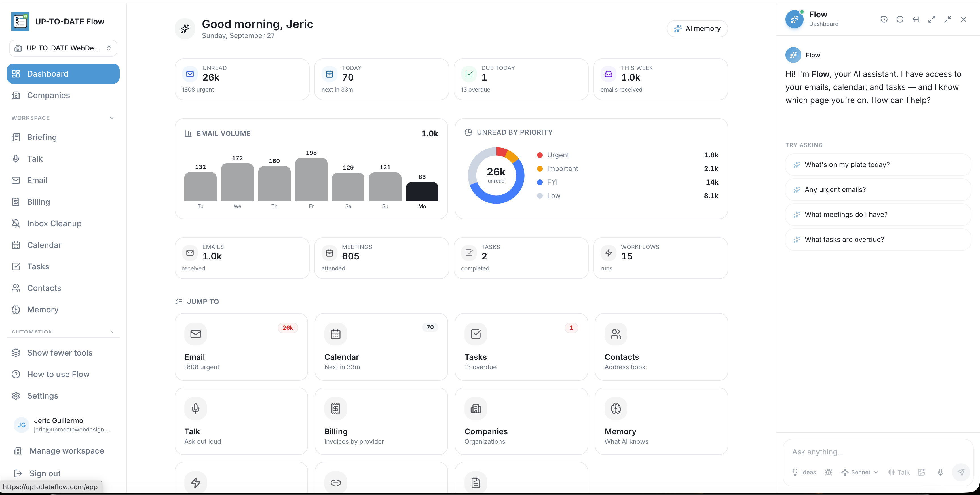Select the Friday 198 bar in Email Volume
The width and height of the screenshot is (980, 495).
point(311,179)
